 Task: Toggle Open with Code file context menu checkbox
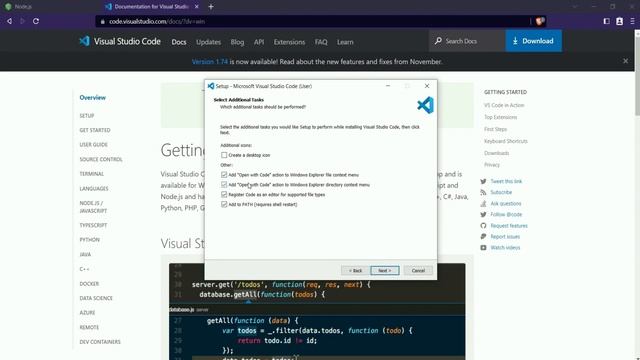point(224,175)
